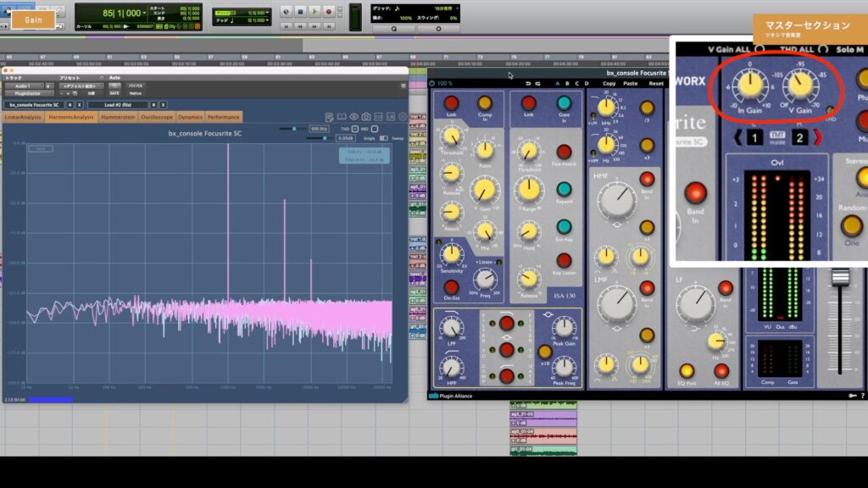The width and height of the screenshot is (868, 488).
Task: Toggle the EQ Post yellow button
Action: click(687, 371)
